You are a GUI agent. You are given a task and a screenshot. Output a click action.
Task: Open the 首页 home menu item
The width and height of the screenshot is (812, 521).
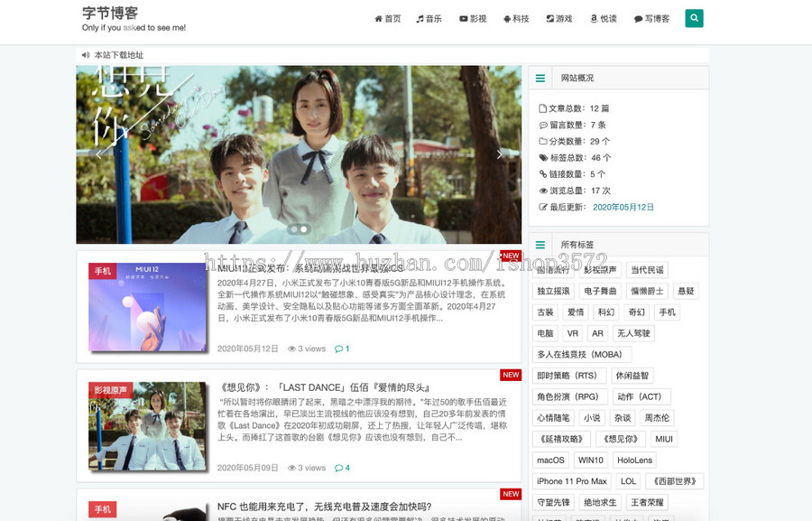pyautogui.click(x=387, y=19)
